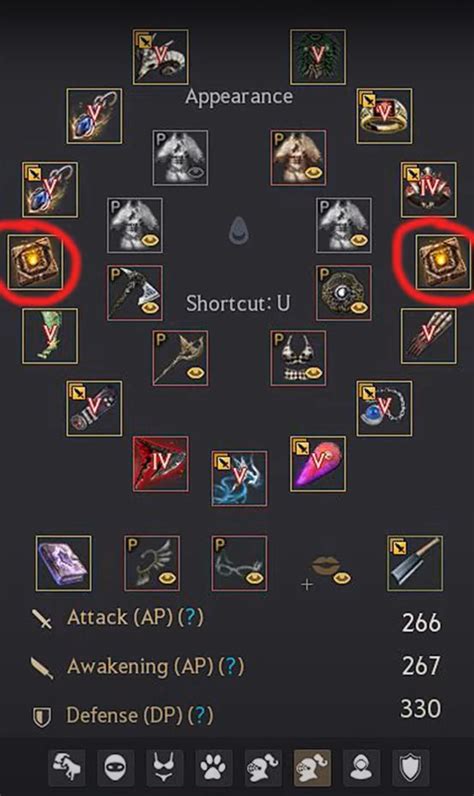Switch to the paw print pet tab

point(214,768)
